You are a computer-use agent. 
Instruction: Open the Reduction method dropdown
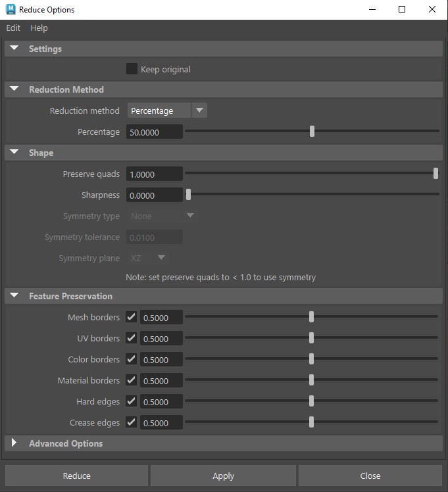[x=167, y=111]
